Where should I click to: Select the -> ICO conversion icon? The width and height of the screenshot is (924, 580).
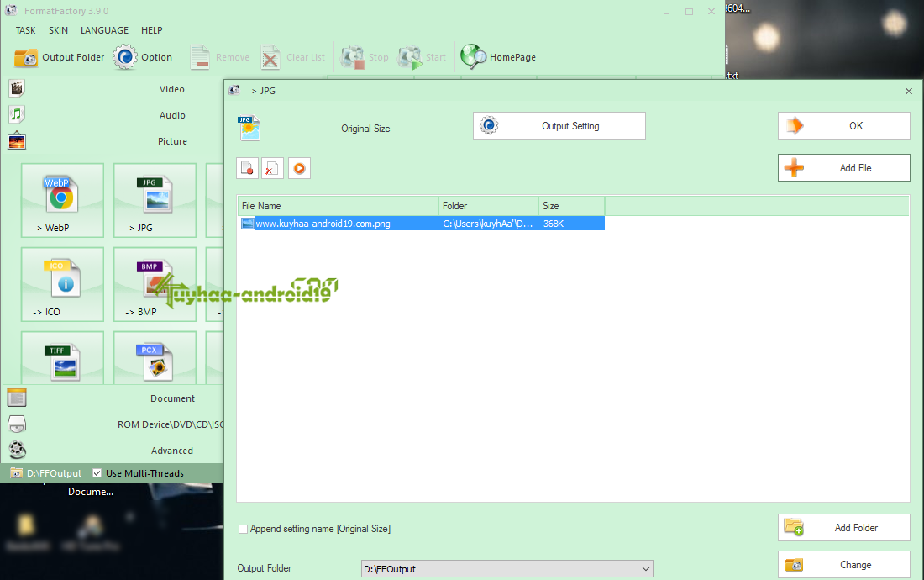click(62, 284)
